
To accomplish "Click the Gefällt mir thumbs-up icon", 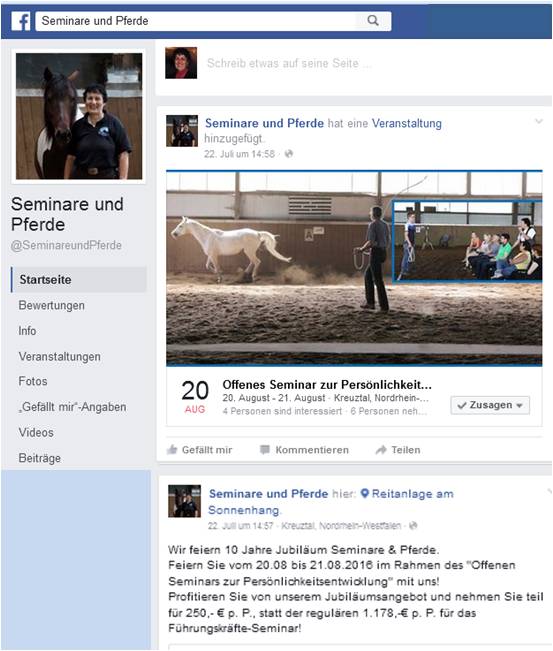I will coord(172,450).
